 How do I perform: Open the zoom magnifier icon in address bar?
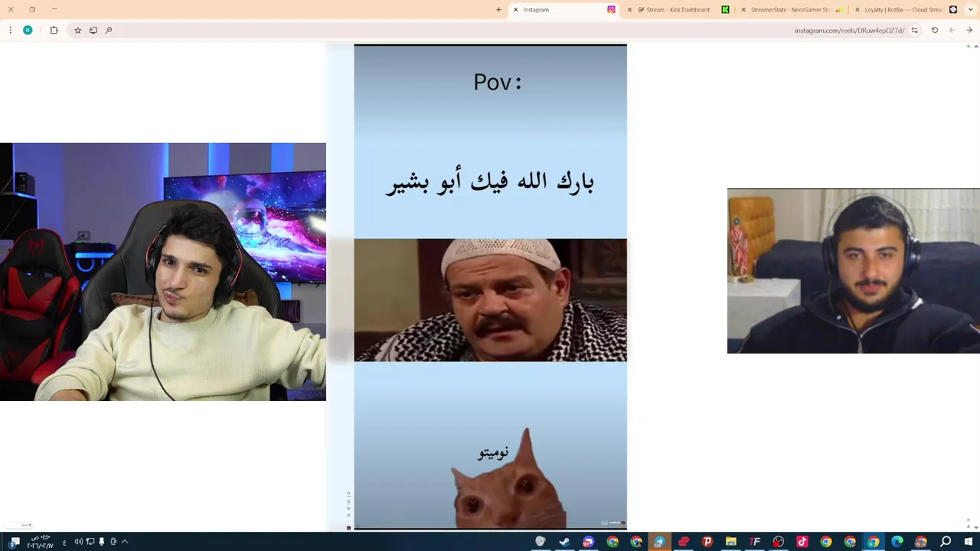click(x=109, y=31)
